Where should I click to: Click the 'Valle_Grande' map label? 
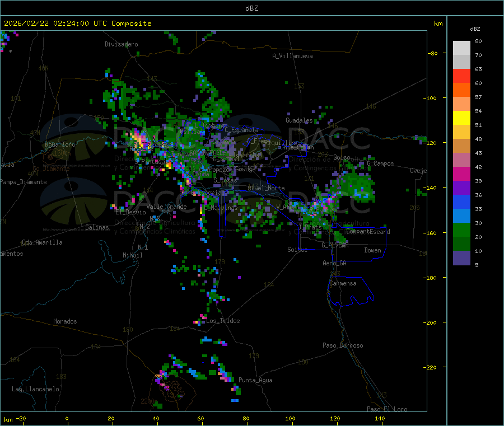click(x=166, y=207)
